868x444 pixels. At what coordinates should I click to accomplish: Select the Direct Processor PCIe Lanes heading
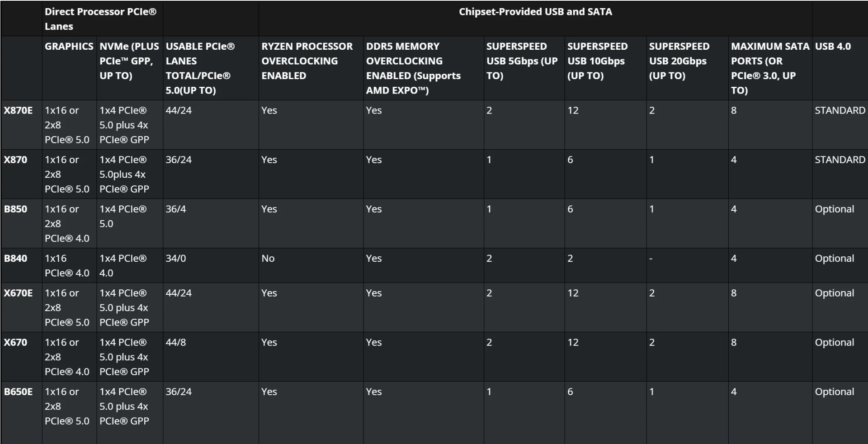click(x=100, y=19)
